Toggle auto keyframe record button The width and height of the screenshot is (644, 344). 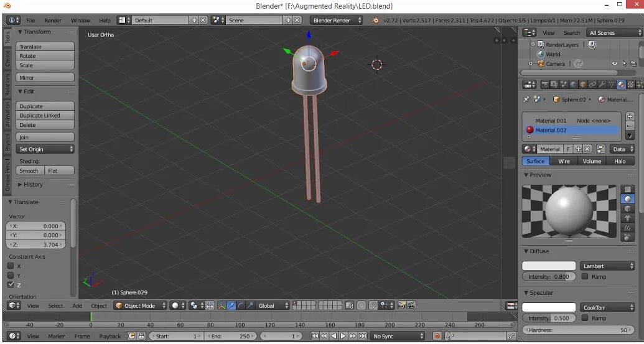pos(437,336)
